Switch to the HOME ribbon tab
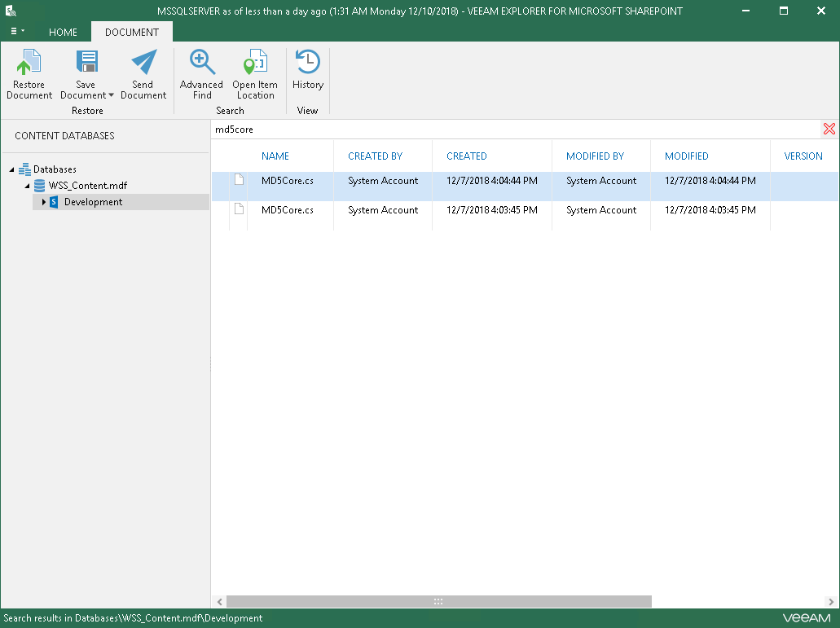The height and width of the screenshot is (628, 840). point(63,32)
